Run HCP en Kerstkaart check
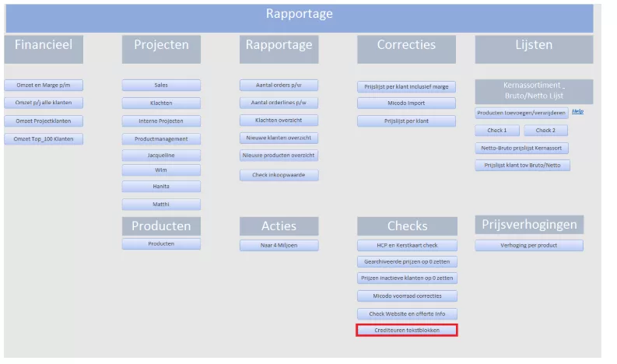This screenshot has height=364, width=617. [407, 245]
